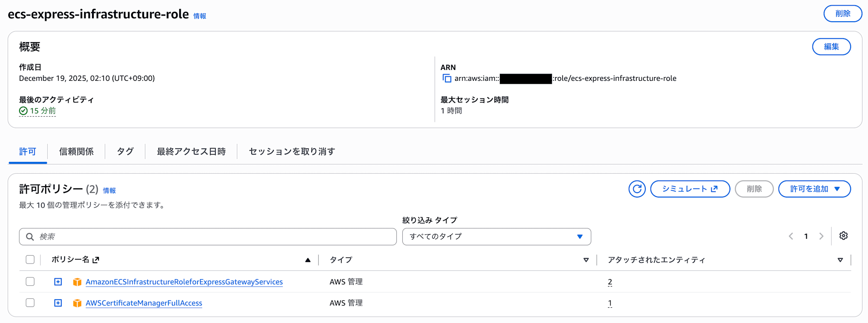868x323 pixels.
Task: Click the タイプ column header text
Action: click(x=341, y=260)
